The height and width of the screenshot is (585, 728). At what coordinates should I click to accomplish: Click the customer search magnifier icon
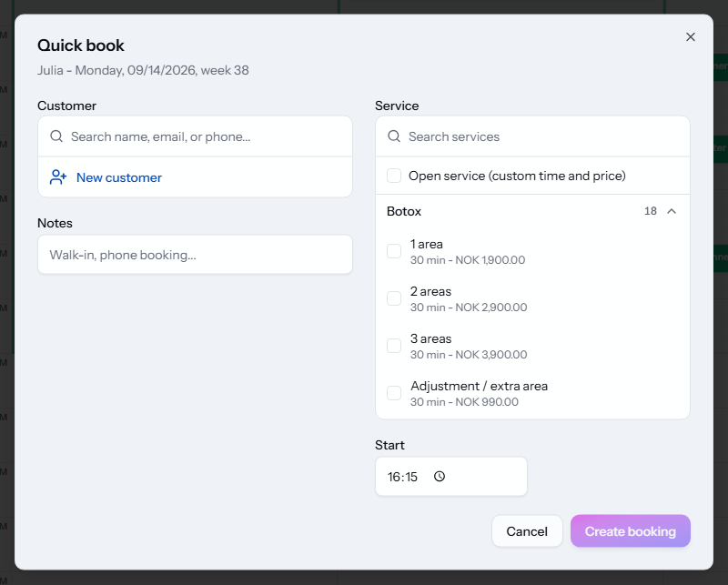coord(56,136)
